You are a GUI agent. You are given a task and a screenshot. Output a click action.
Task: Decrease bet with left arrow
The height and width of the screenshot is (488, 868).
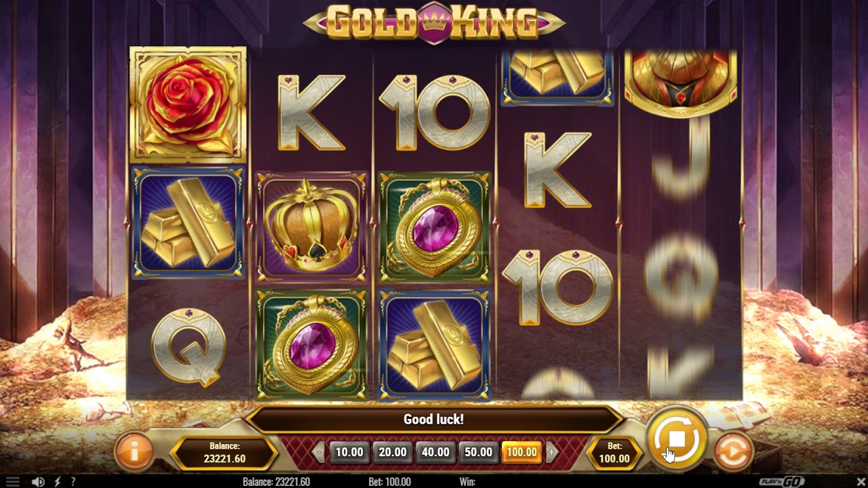[x=319, y=452]
